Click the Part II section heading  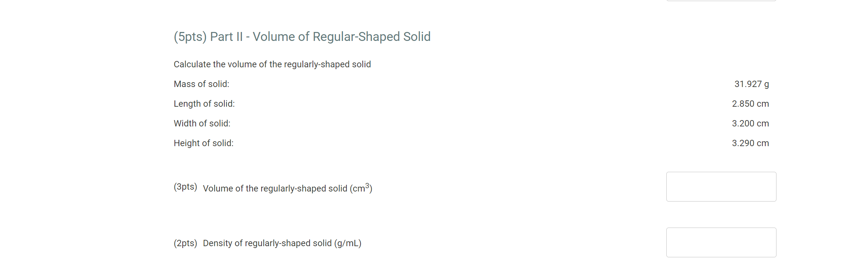[x=301, y=36]
